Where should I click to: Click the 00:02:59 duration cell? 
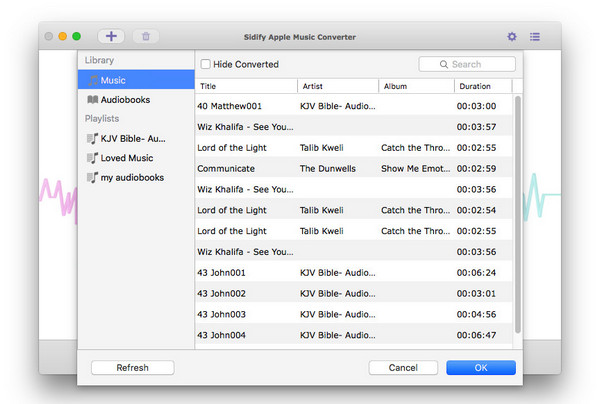(x=476, y=169)
